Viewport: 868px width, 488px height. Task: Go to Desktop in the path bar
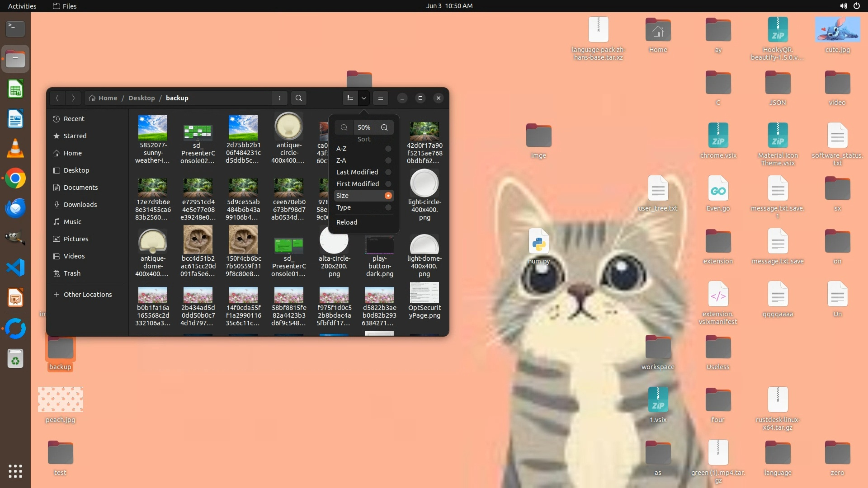142,98
